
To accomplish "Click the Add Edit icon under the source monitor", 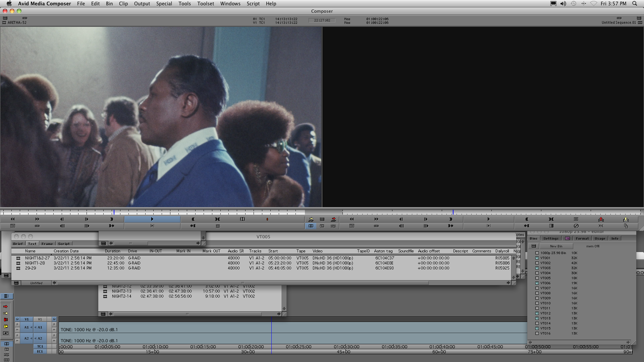I will pyautogui.click(x=242, y=219).
